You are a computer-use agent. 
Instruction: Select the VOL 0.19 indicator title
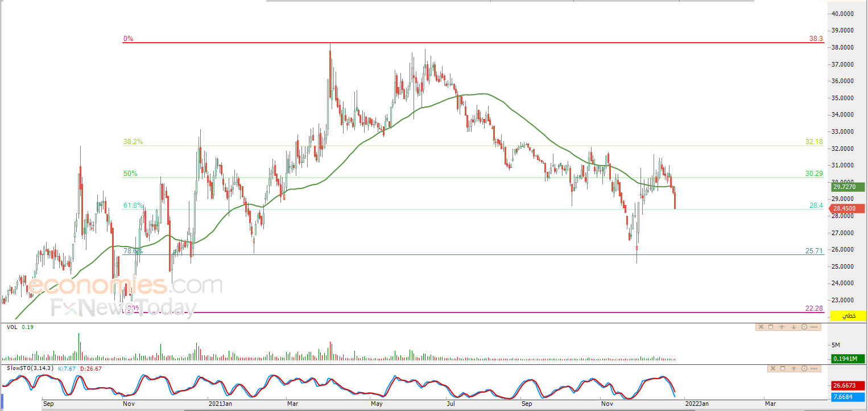click(x=20, y=327)
